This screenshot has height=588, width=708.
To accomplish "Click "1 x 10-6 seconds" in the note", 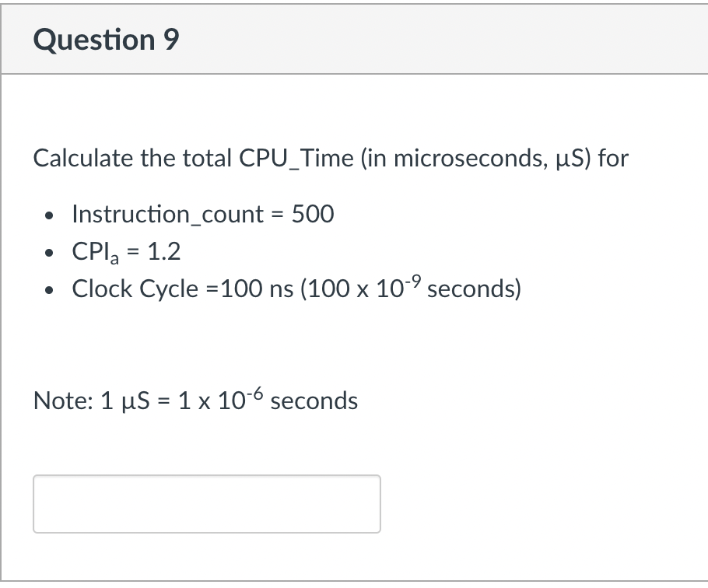I will [268, 401].
